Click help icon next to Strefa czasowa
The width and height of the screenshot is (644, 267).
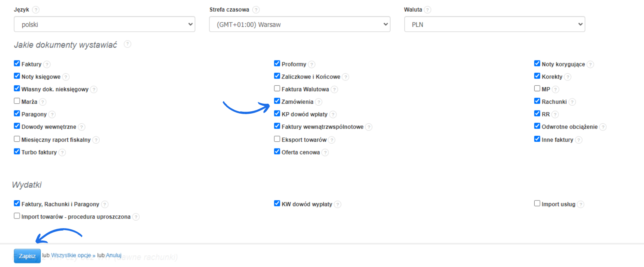pos(256,10)
